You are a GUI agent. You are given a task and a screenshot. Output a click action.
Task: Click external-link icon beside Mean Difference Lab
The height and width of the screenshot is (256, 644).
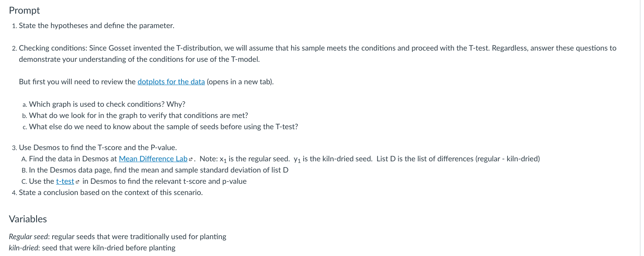click(191, 159)
